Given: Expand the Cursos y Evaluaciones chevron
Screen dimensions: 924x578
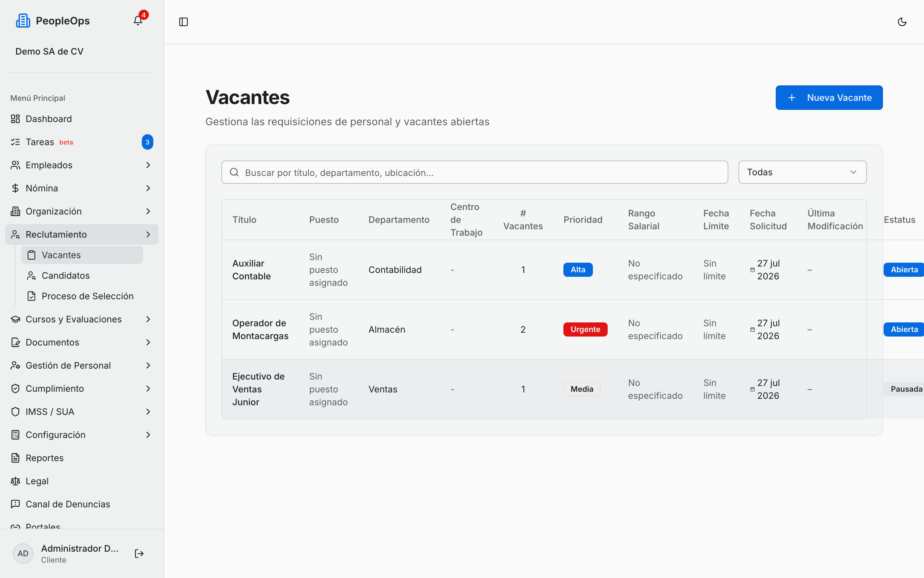Looking at the screenshot, I should click(x=148, y=319).
